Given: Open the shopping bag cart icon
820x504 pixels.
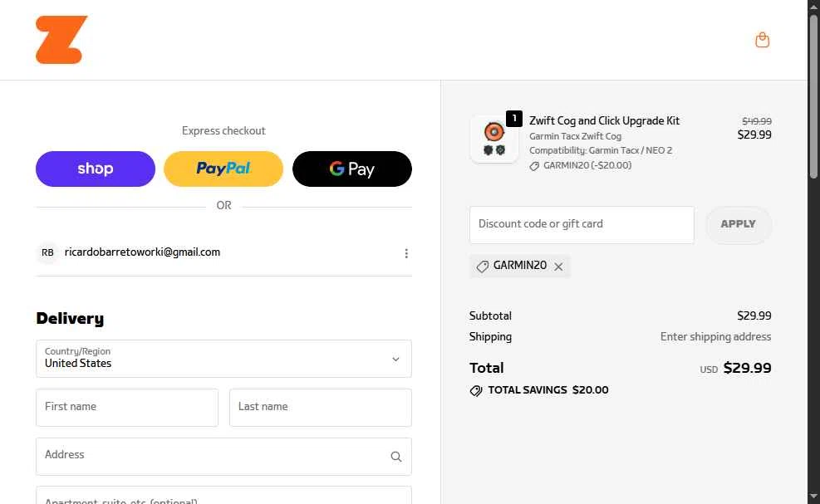Looking at the screenshot, I should tap(762, 40).
